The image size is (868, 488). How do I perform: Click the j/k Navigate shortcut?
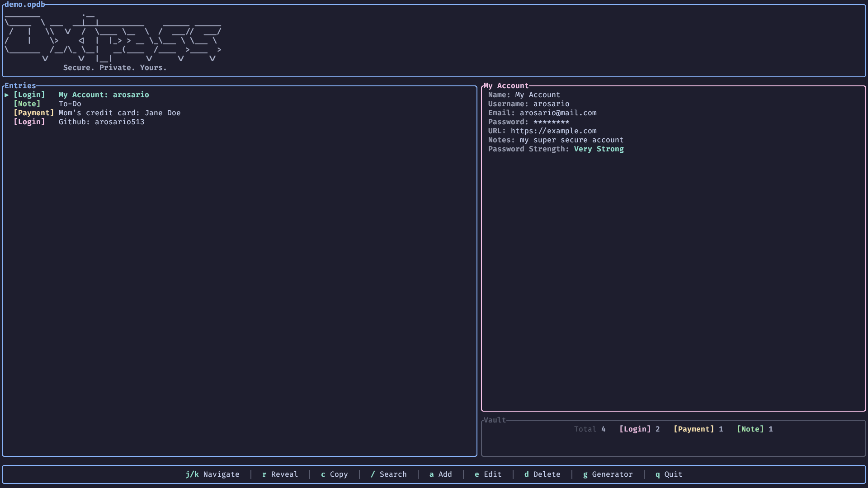point(212,474)
